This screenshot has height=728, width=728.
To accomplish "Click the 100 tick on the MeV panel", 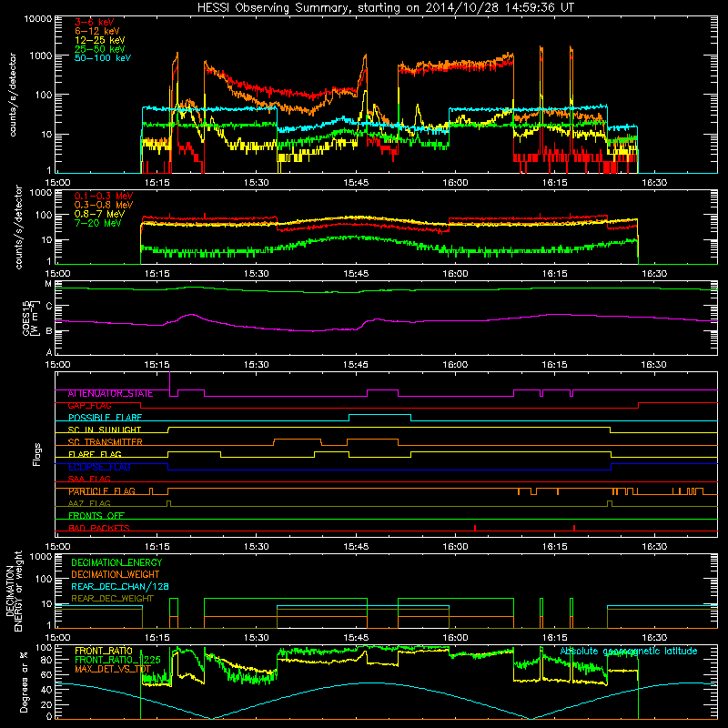I will 44,215.
